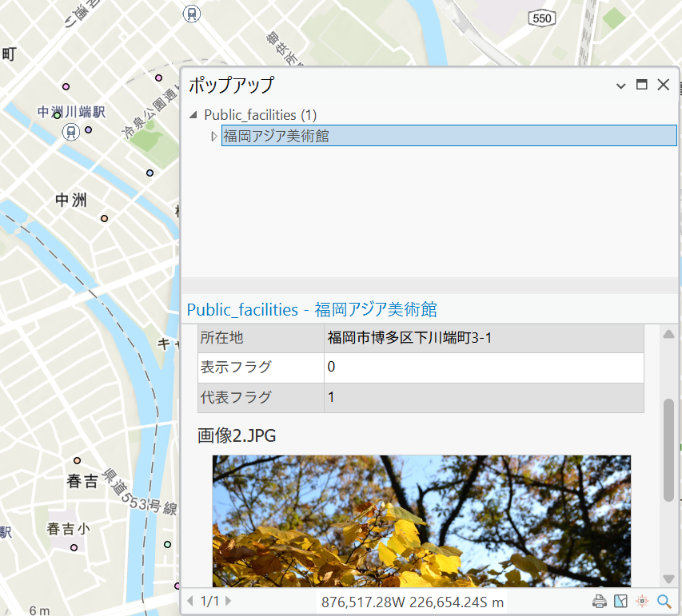Viewport: 682px width, 616px height.
Task: Click the Public_facilities - 福岡アジア美術館 title link
Action: pyautogui.click(x=312, y=309)
